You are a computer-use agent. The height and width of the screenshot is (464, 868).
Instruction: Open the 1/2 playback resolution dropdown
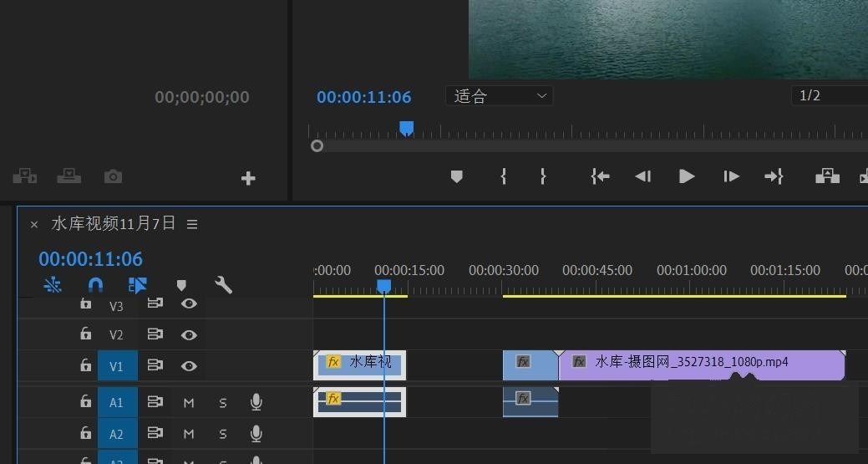click(830, 95)
